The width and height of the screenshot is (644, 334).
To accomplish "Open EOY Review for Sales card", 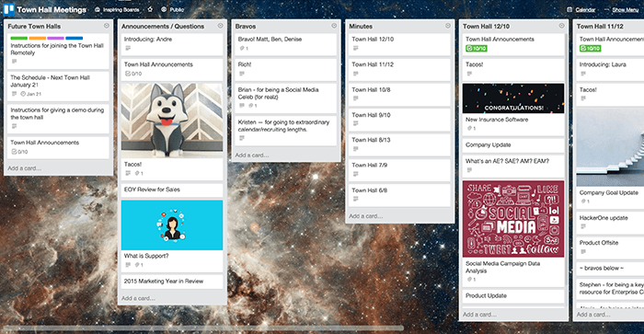I will [172, 190].
